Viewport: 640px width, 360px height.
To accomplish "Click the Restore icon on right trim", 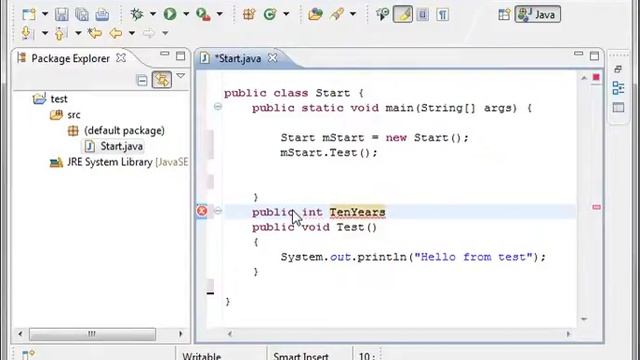I will point(618,69).
